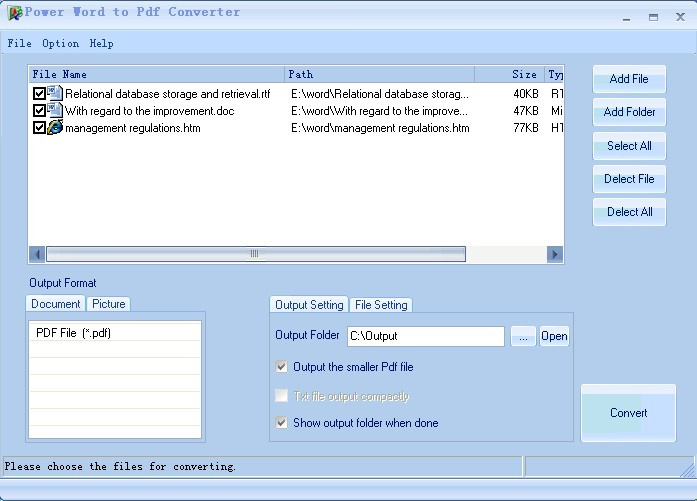Open the Help menu
The height and width of the screenshot is (501, 697).
[101, 44]
